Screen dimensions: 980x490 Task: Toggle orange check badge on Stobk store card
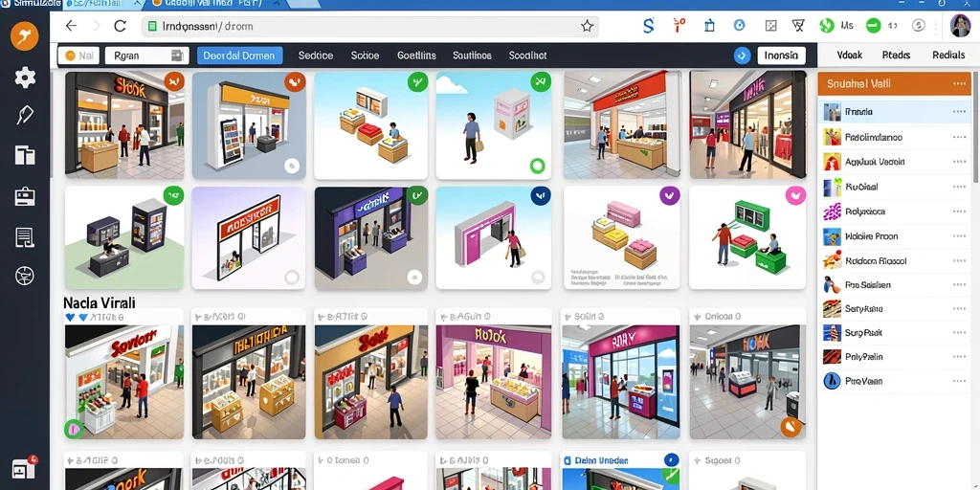coord(174,81)
